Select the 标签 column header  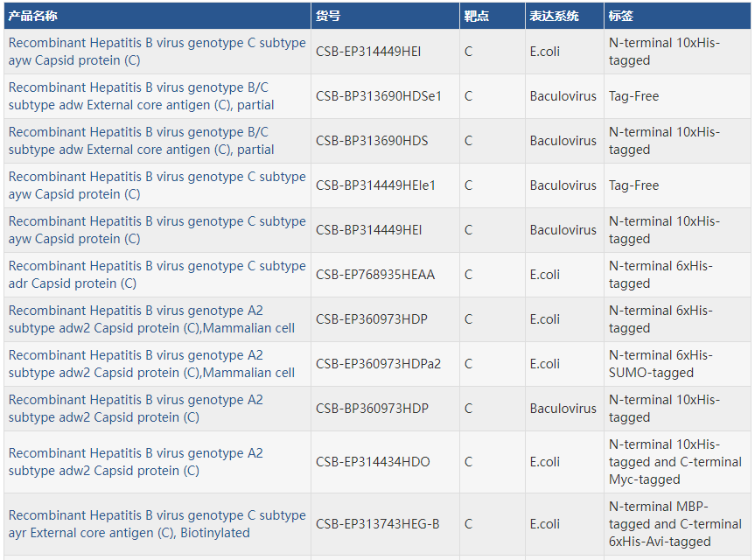click(621, 16)
